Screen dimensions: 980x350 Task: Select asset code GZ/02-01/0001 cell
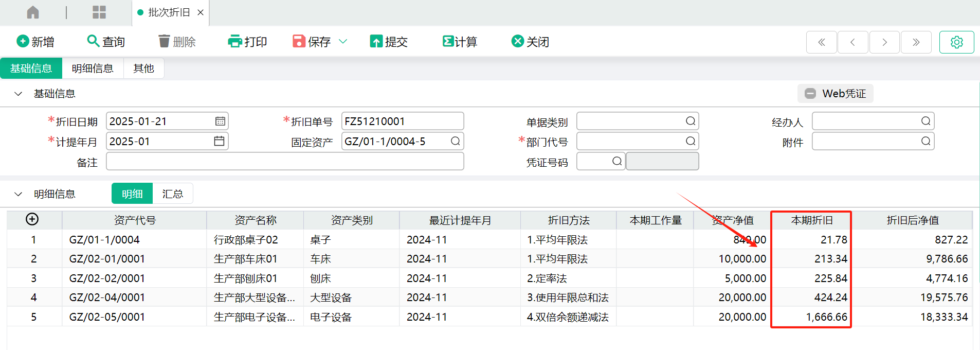click(x=135, y=259)
